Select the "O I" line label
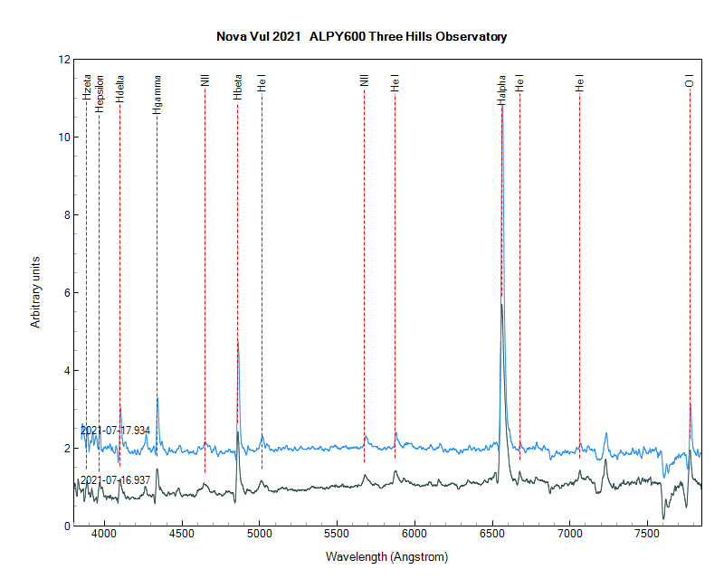Viewport: 724px width, 588px height. (x=690, y=81)
